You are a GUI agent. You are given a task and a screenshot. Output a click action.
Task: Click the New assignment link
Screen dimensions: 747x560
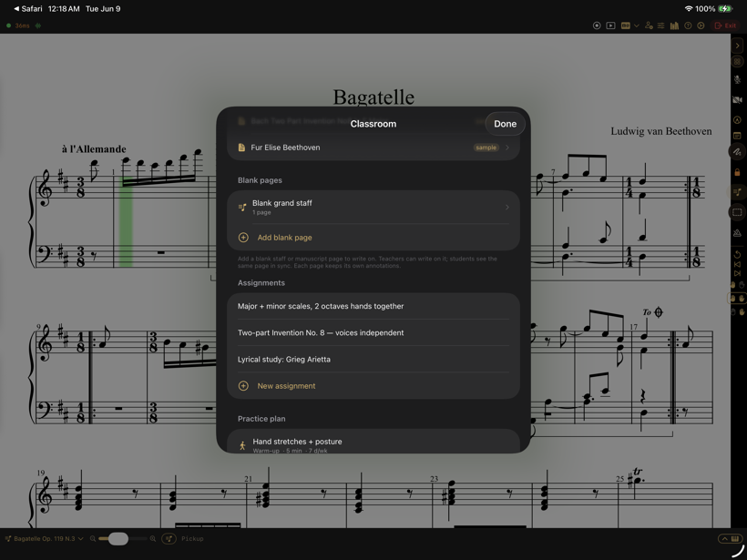pyautogui.click(x=286, y=386)
